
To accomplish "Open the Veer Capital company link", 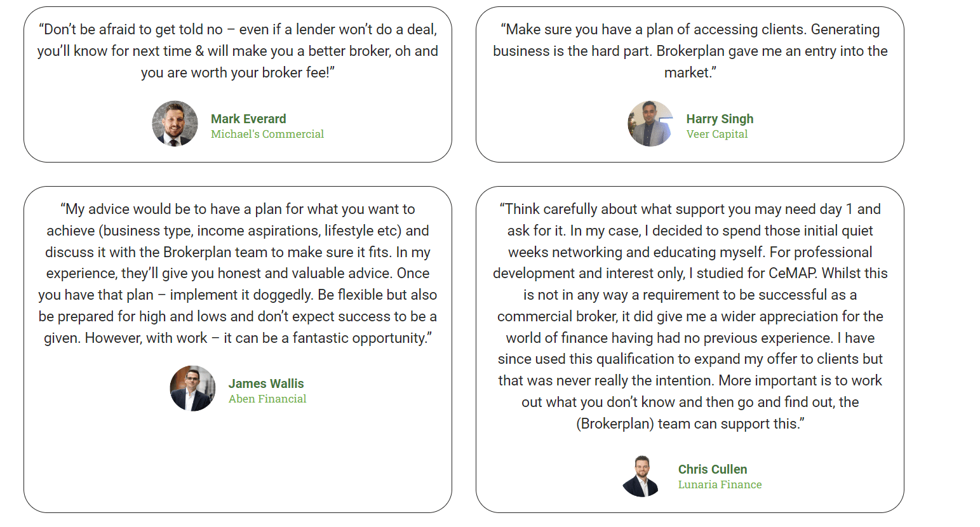I will click(716, 134).
